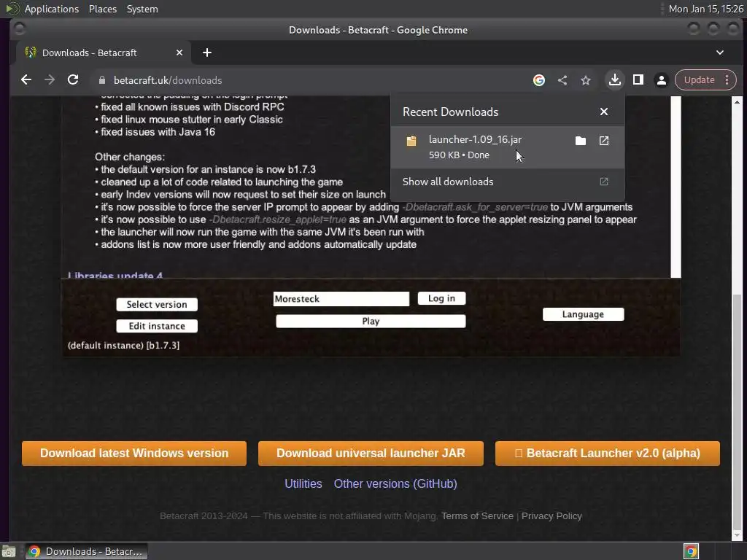Screen dimensions: 747x560
Task: Click the lock icon in address bar
Action: pos(102,80)
